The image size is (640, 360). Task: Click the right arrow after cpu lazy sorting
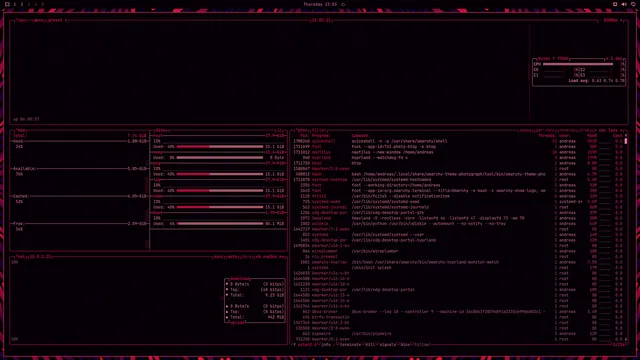pos(622,131)
